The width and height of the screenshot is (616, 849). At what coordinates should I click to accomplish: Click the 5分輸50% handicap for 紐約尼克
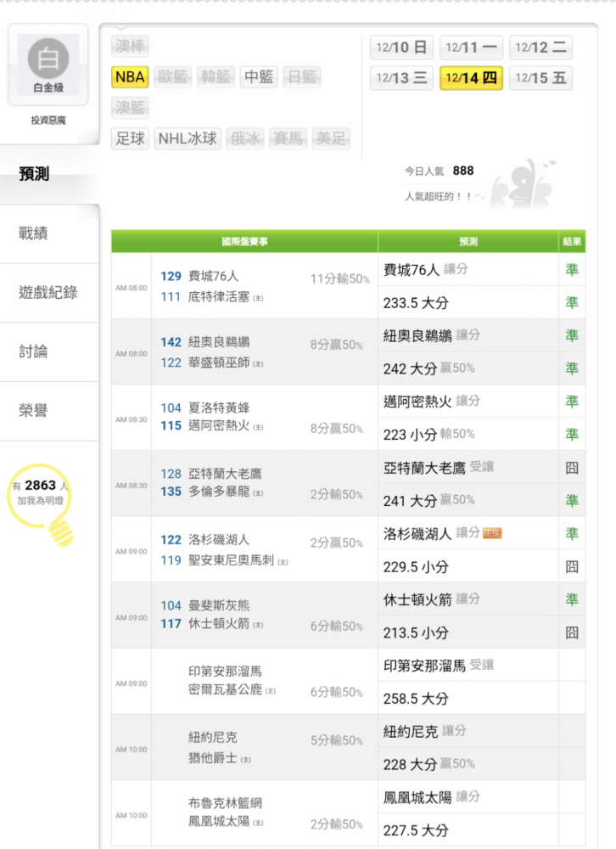coord(337,740)
